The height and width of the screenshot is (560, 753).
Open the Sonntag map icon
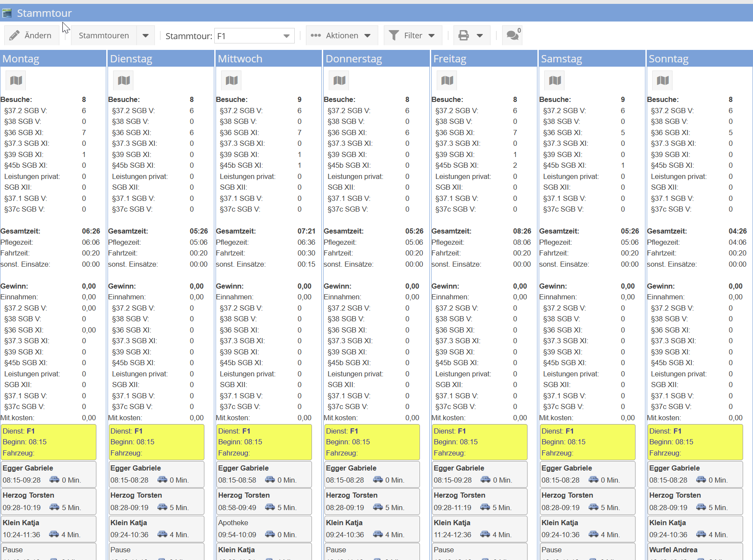click(x=663, y=80)
